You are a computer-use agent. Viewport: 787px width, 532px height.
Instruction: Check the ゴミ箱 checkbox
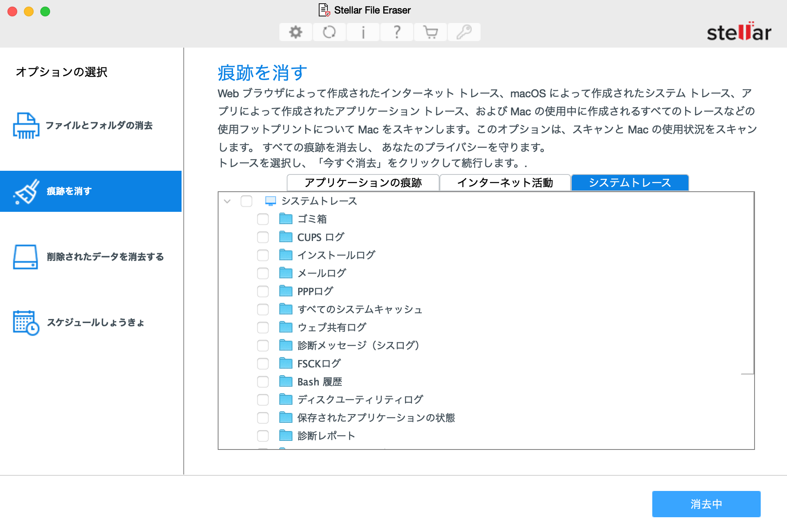pos(263,219)
